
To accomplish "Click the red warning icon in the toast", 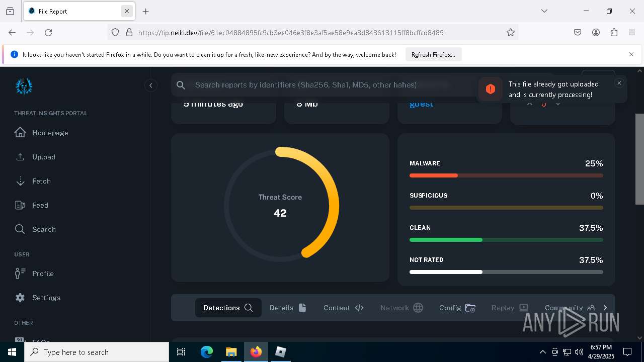I will point(491,89).
